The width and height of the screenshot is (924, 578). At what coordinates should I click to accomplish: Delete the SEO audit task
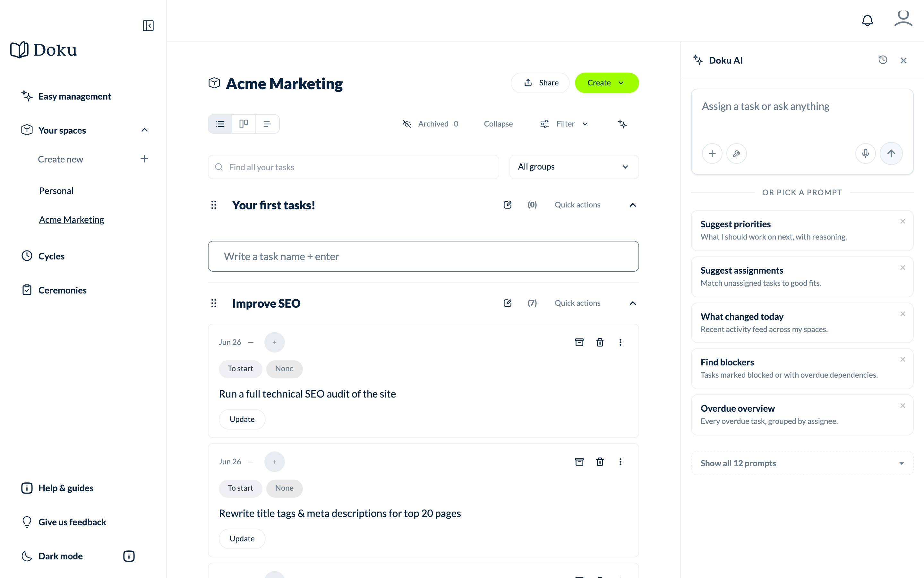click(x=600, y=342)
